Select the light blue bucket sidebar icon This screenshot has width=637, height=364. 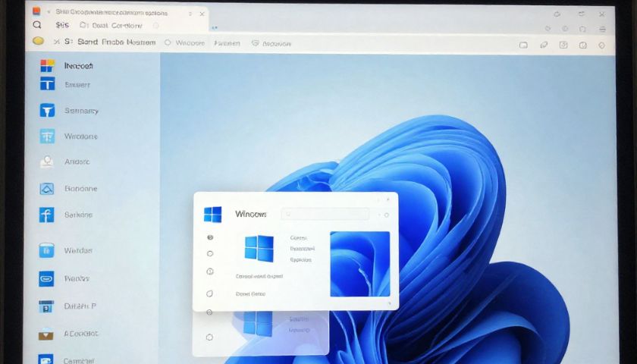pos(46,250)
